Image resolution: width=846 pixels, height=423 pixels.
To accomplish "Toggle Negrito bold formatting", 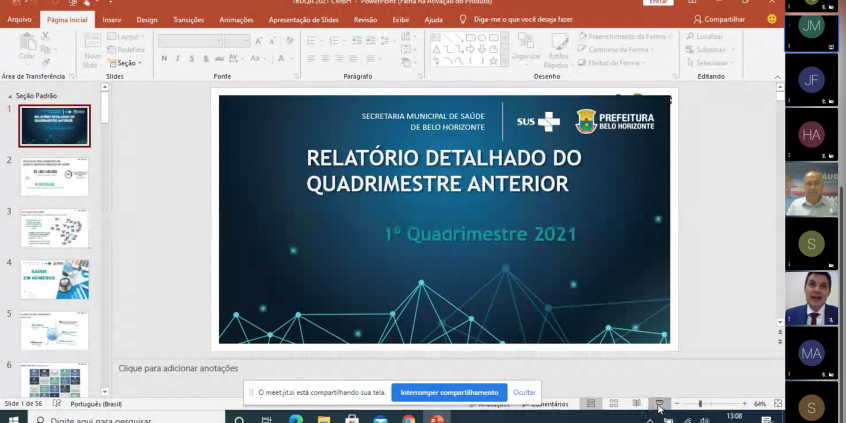I will click(164, 58).
